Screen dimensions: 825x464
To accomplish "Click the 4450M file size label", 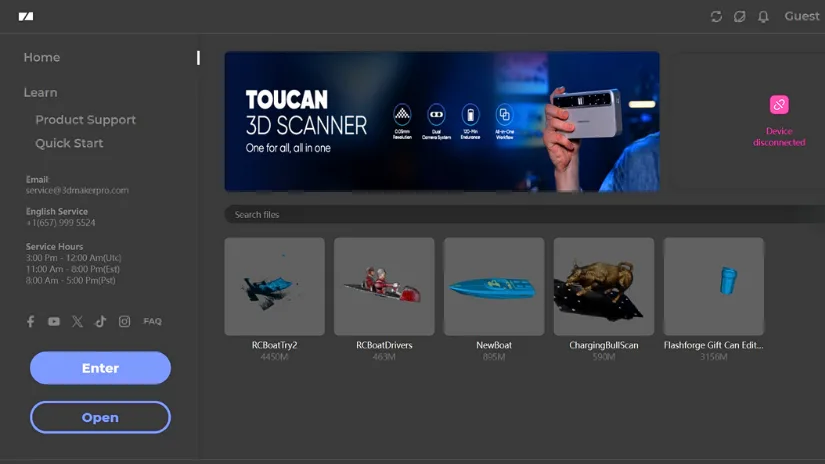I will pyautogui.click(x=274, y=357).
